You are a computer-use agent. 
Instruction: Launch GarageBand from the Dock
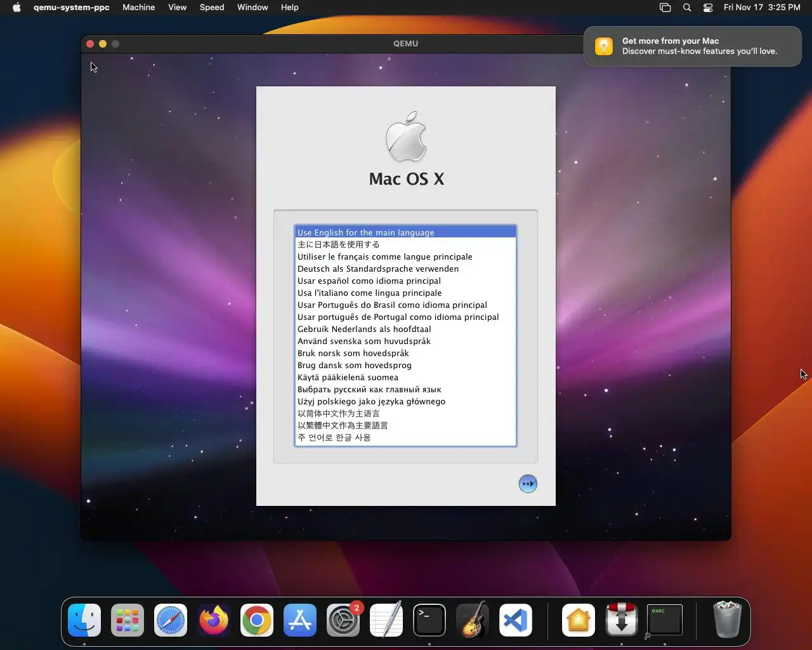tap(473, 620)
